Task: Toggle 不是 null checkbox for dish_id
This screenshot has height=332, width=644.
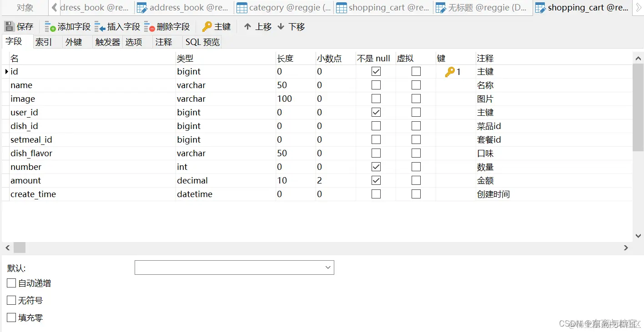Action: pos(376,126)
